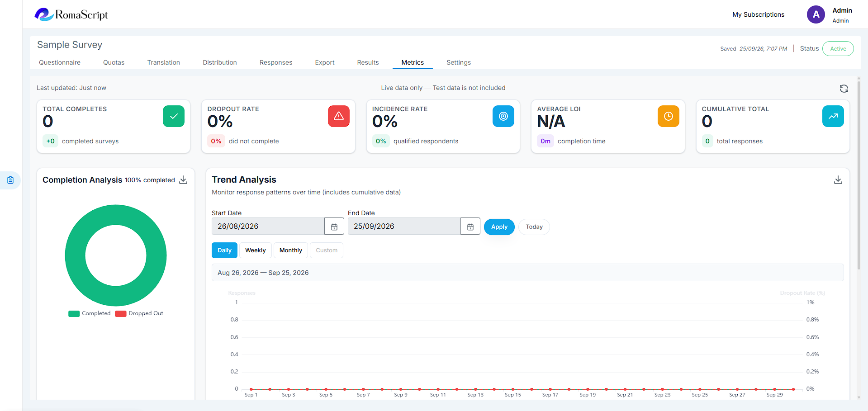Click the '0' total responses badge

(x=707, y=141)
